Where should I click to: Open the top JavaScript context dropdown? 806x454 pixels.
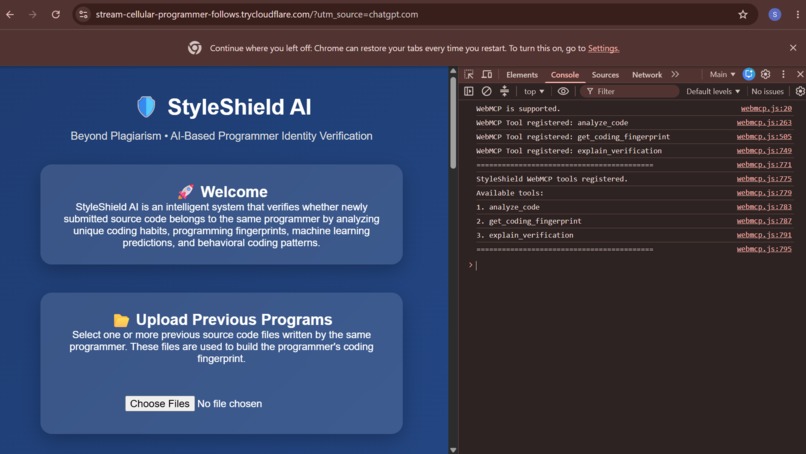534,92
